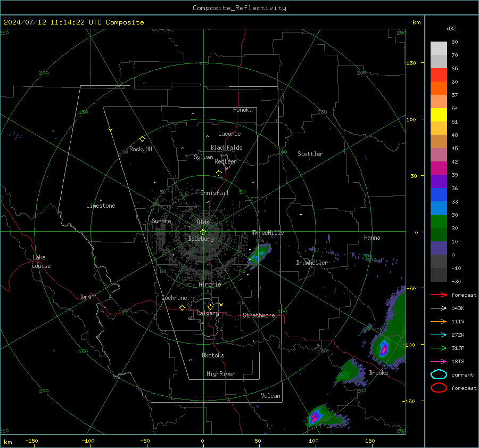
Task: Click the red forecast arrow in legend
Action: [439, 295]
